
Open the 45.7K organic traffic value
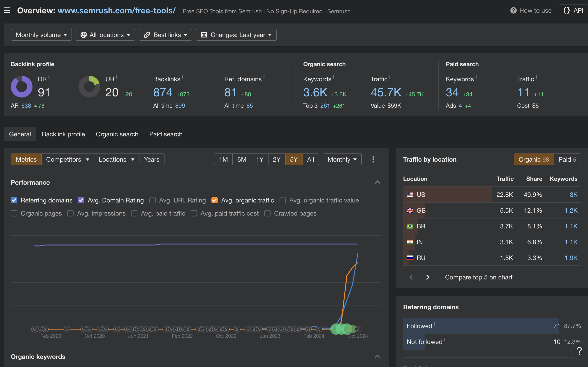tap(386, 93)
